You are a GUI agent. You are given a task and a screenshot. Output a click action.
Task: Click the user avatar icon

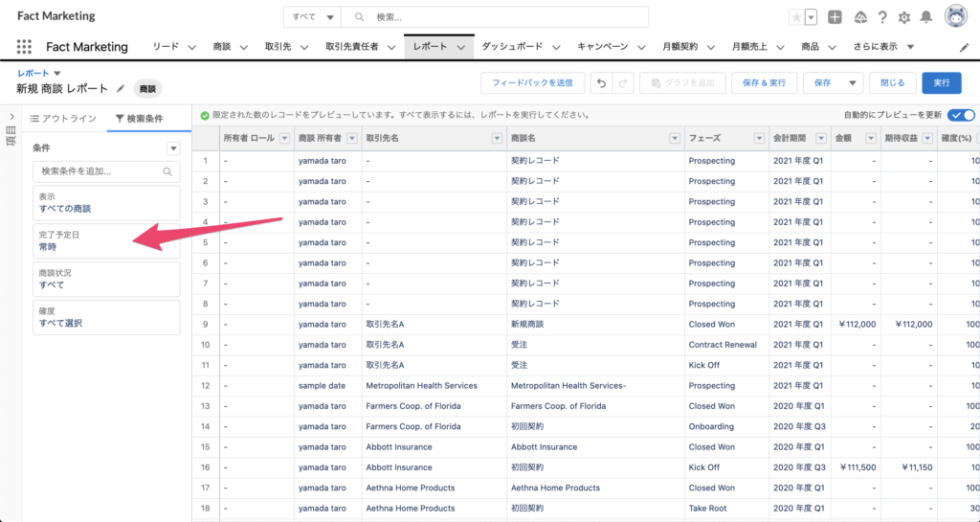pyautogui.click(x=955, y=16)
